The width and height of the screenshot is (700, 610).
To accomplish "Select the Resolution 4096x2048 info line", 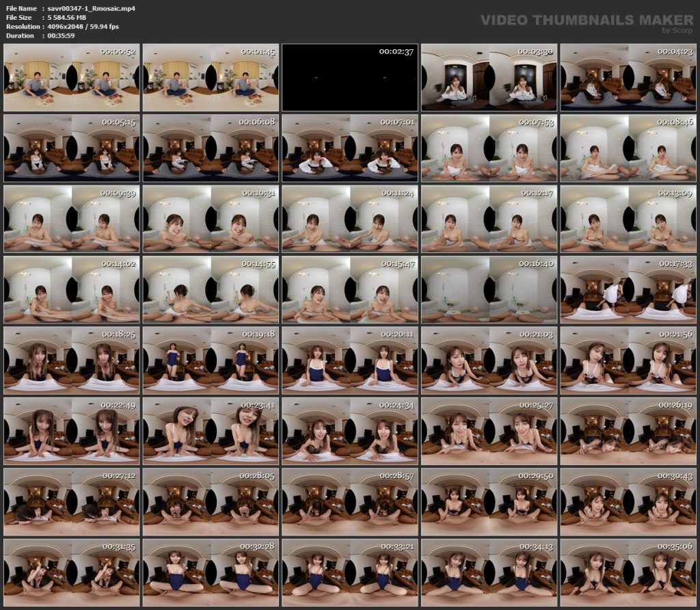I will tap(62, 27).
